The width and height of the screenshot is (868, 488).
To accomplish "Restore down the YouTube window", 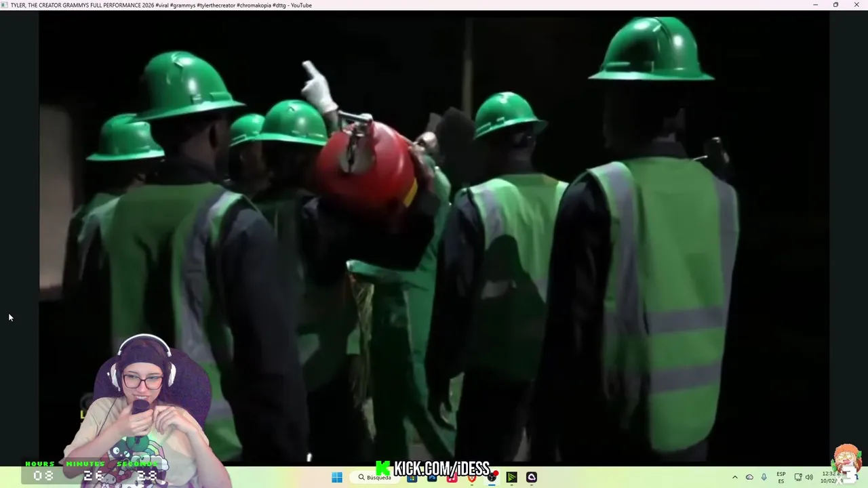I will click(x=835, y=5).
